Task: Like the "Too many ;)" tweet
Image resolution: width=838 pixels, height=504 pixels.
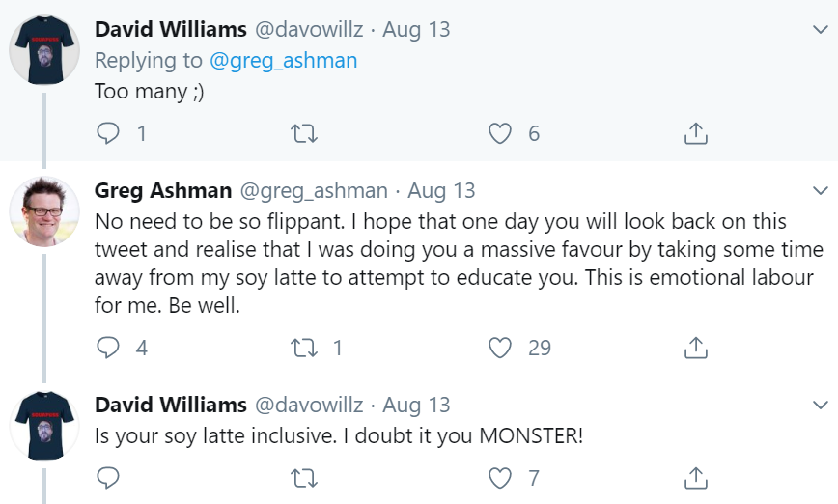Action: point(499,133)
